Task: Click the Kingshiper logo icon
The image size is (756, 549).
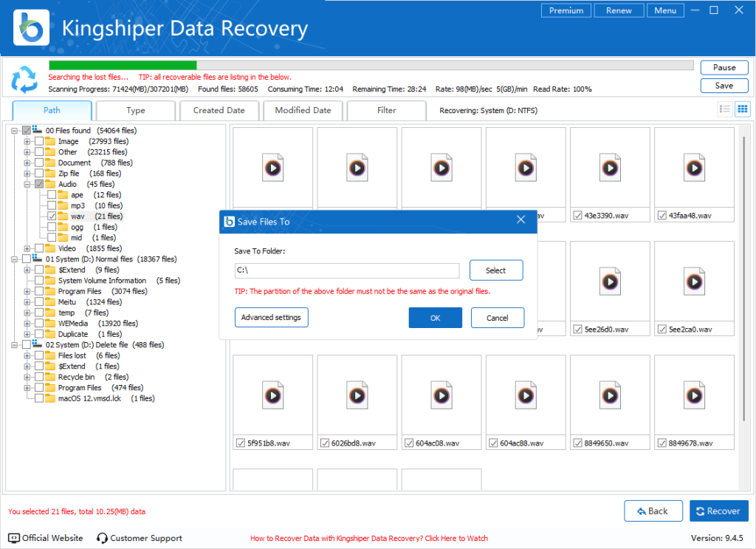Action: pos(31,27)
